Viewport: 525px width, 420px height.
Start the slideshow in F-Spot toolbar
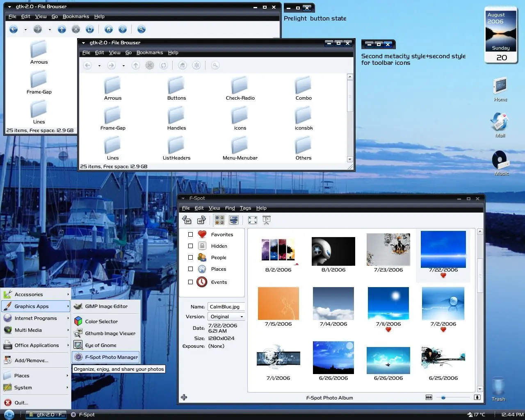point(267,220)
